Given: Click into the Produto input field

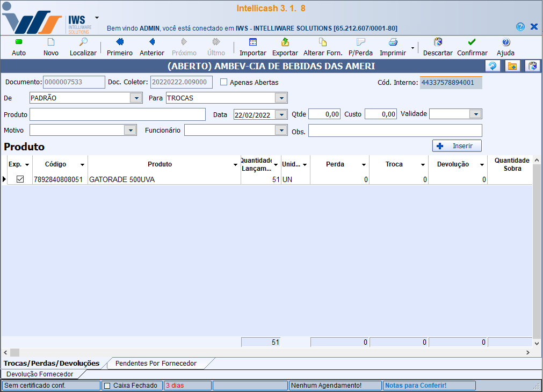Looking at the screenshot, I should 118,114.
